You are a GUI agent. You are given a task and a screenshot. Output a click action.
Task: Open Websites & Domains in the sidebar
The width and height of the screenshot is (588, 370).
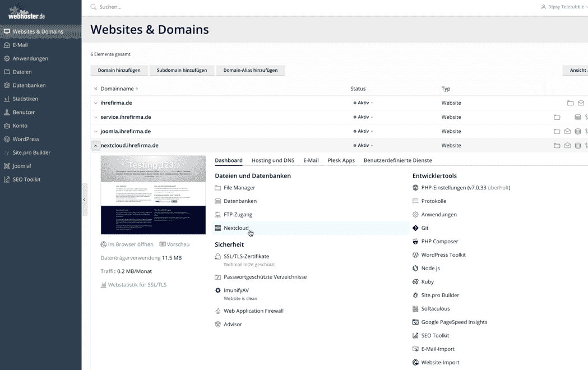coord(40,31)
